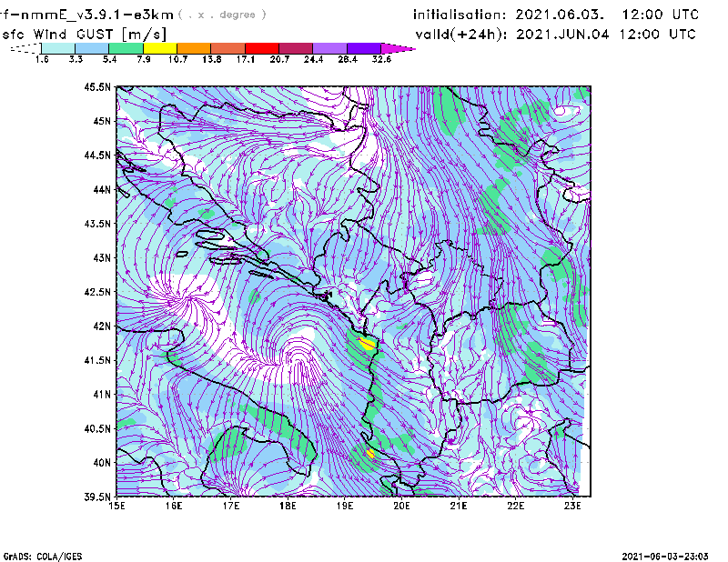Image resolution: width=728 pixels, height=562 pixels.
Task: Click the '2021-06-03-23:03' timestamp
Action: (x=665, y=557)
